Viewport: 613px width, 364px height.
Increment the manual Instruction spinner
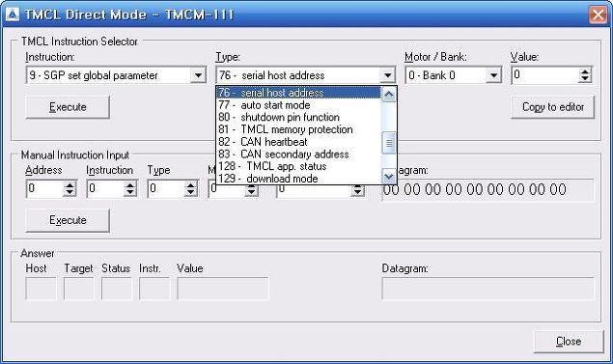point(130,185)
